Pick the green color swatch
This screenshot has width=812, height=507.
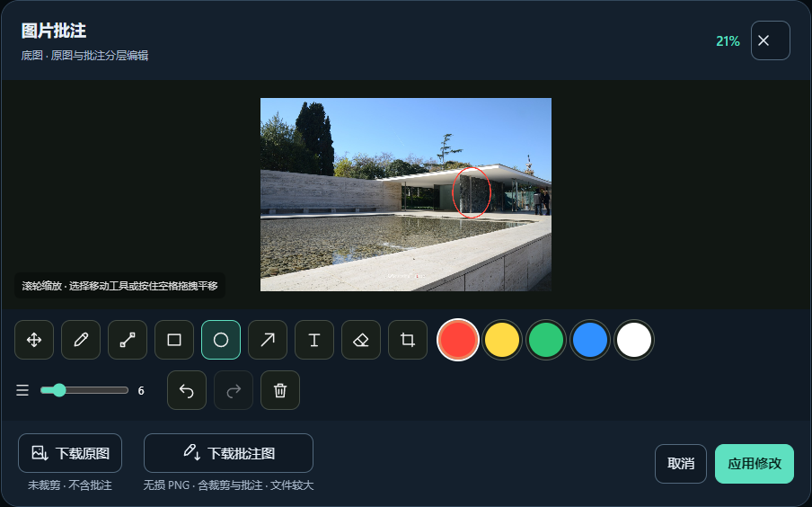point(546,340)
